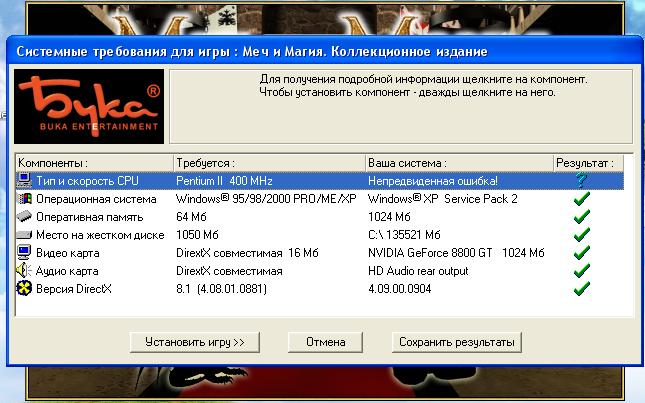Click the CPU computer icon in the components list
The width and height of the screenshot is (645, 403).
24,180
